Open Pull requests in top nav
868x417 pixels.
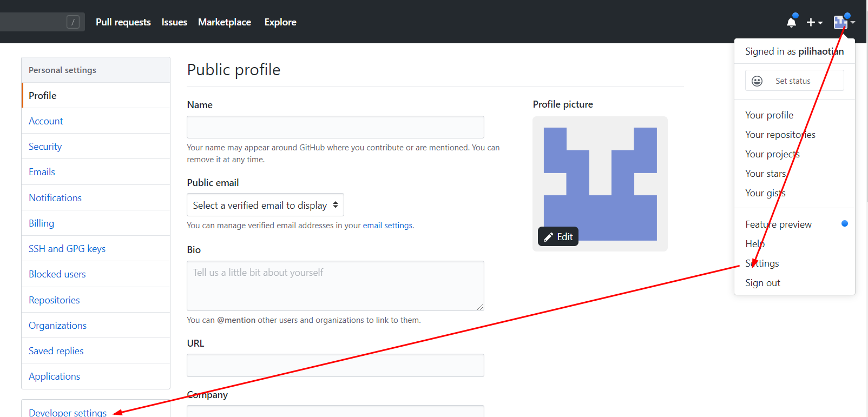123,22
